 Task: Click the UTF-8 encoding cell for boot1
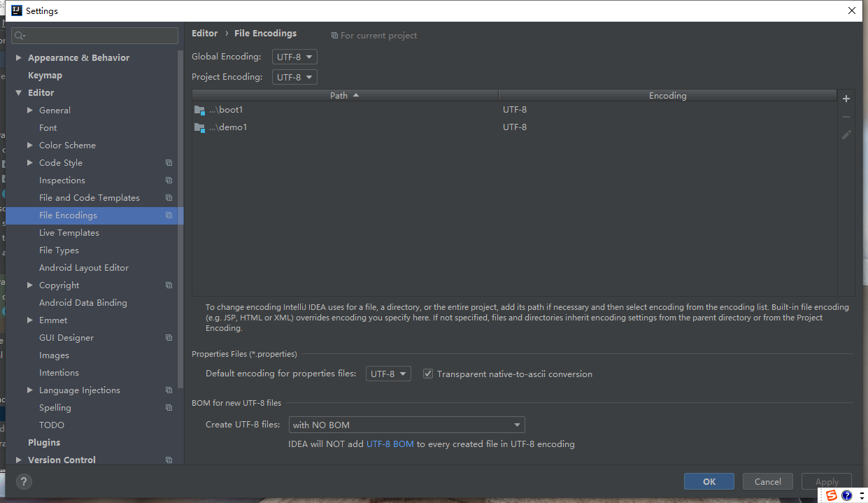(515, 110)
